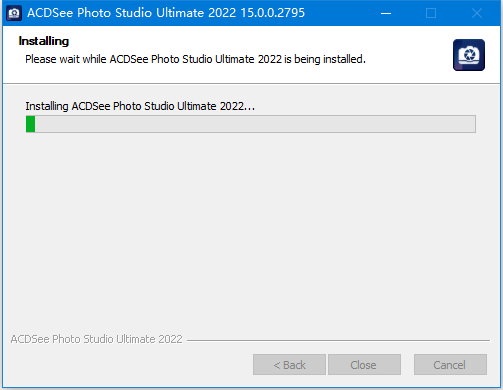
Task: Click the Cancel button
Action: 450,365
